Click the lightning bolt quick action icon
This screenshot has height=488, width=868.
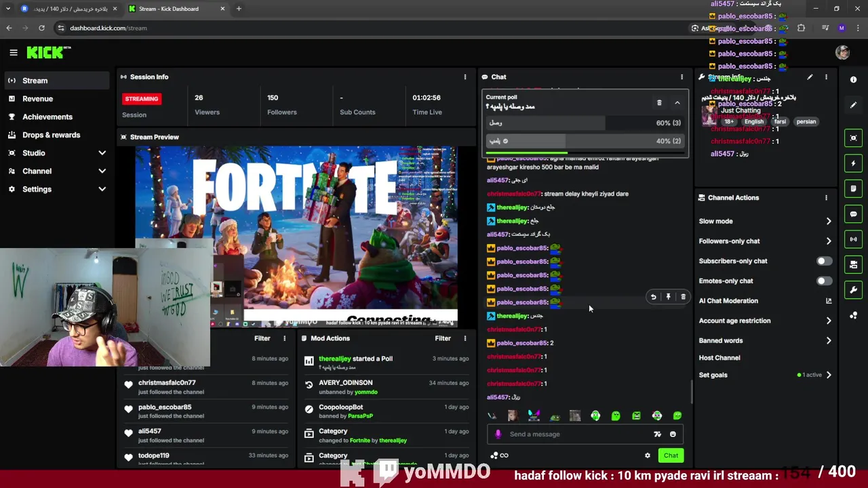(854, 163)
